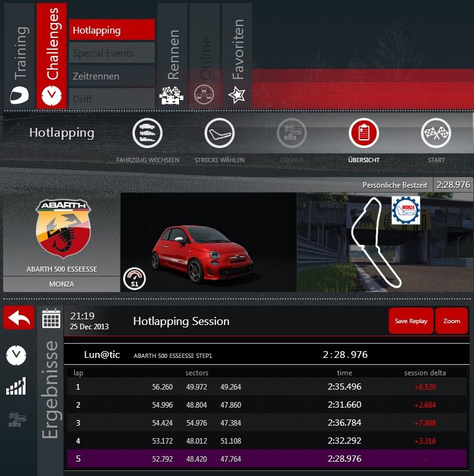This screenshot has height=476, width=474.
Task: Click the grid cars icon in results sidebar
Action: pos(17,419)
